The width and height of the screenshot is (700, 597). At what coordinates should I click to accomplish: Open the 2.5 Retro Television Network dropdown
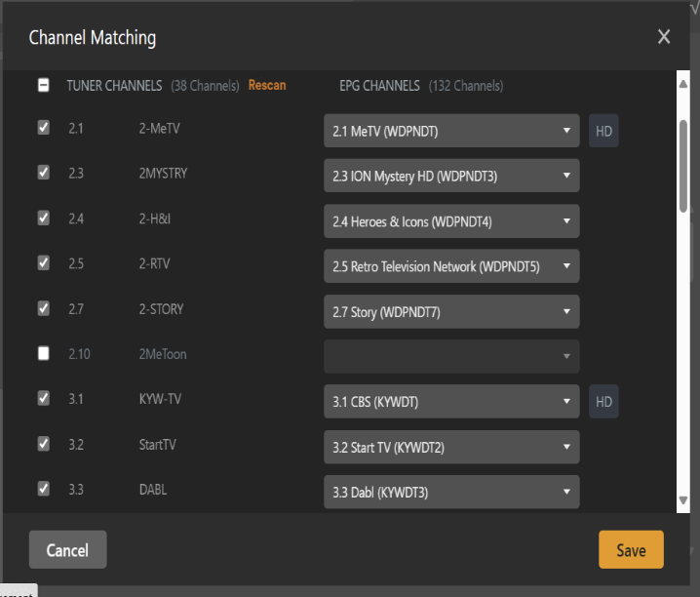coord(451,266)
